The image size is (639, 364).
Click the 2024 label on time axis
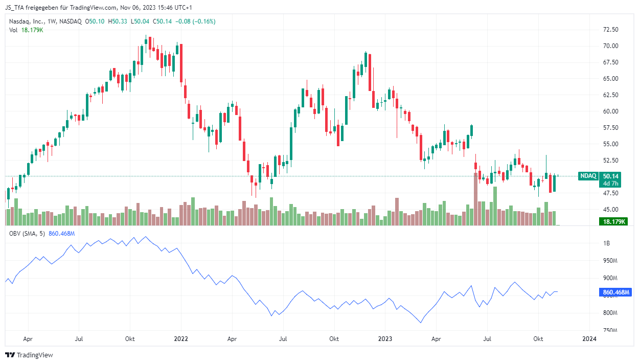589,338
